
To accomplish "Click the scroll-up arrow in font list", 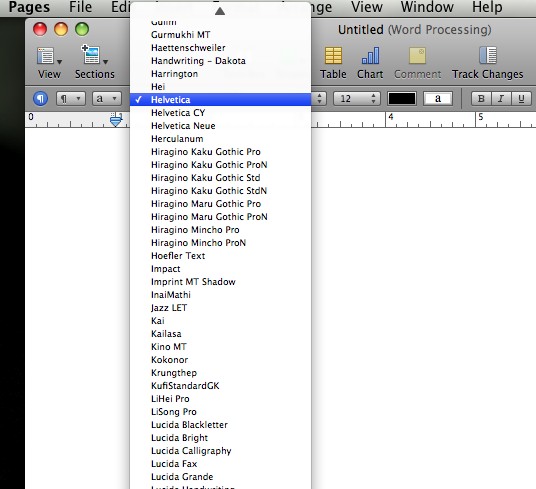I will [220, 11].
